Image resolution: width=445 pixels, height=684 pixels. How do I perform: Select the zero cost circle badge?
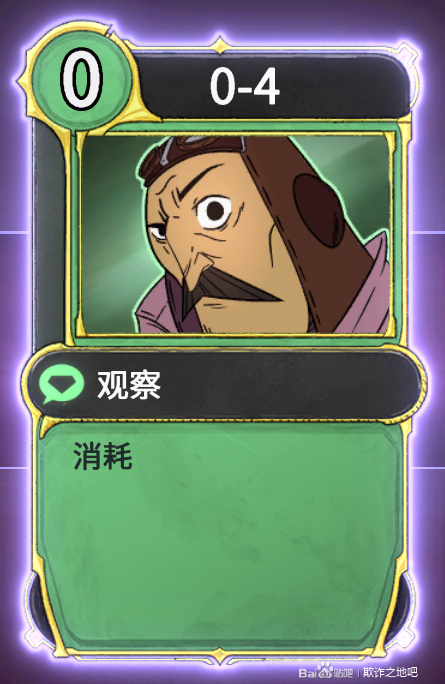coord(82,80)
